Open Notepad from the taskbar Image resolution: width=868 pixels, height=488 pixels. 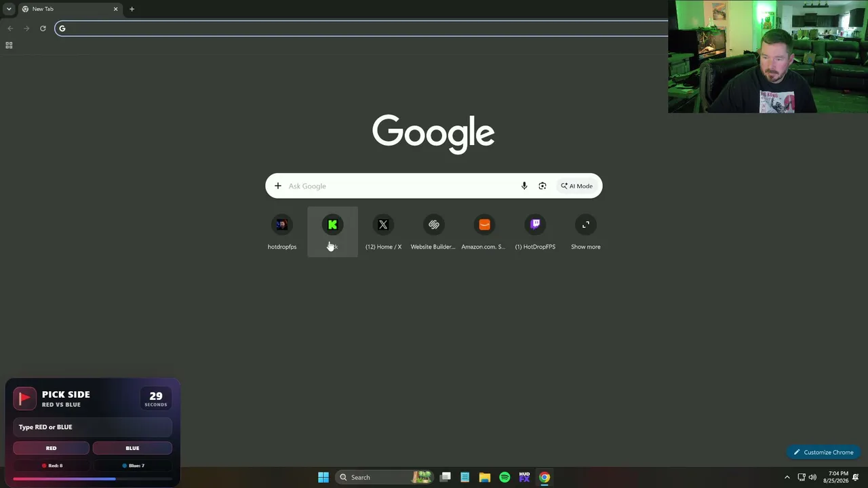[x=465, y=477]
